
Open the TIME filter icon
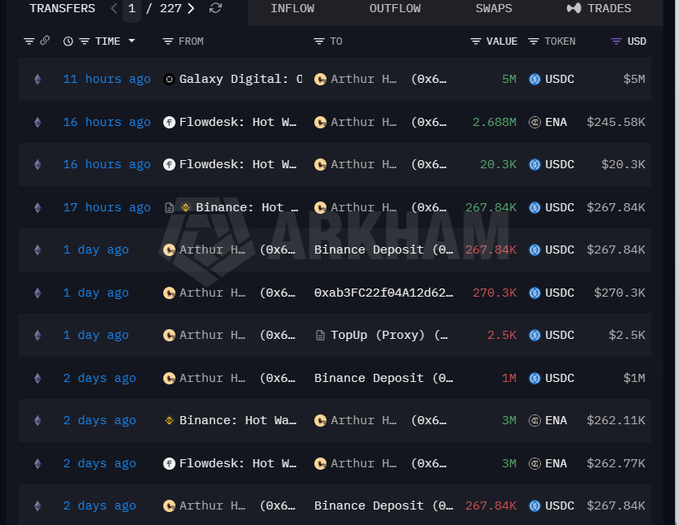(84, 41)
